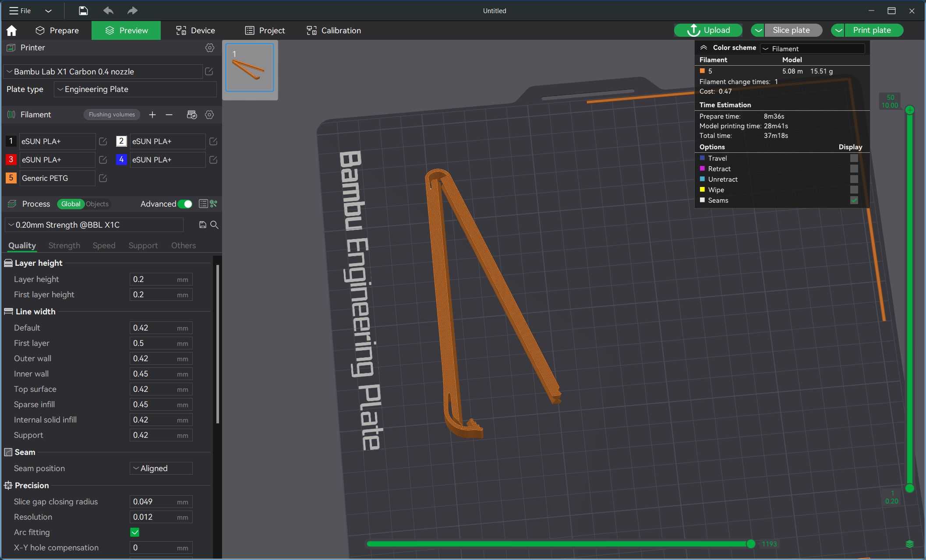Click filament 3 red color swatch
926x560 pixels.
[11, 160]
